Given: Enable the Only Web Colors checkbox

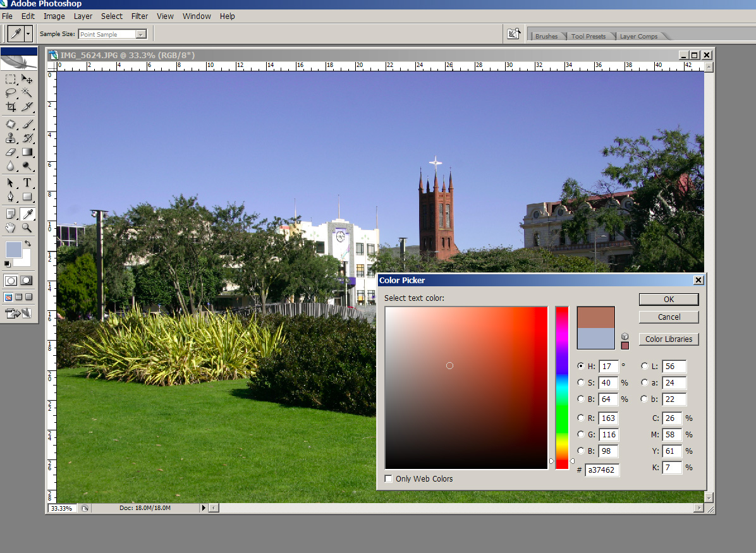Looking at the screenshot, I should point(389,479).
